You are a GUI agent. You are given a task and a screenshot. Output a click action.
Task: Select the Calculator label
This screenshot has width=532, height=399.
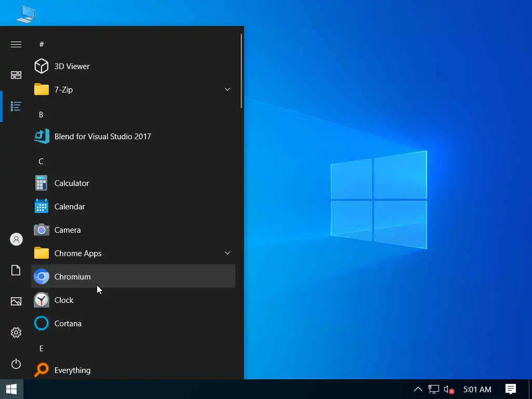pyautogui.click(x=72, y=183)
